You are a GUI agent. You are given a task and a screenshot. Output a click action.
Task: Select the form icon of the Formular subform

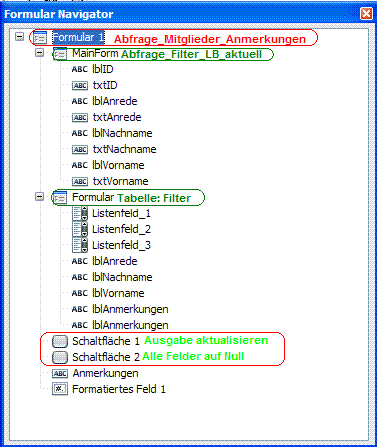[x=60, y=198]
